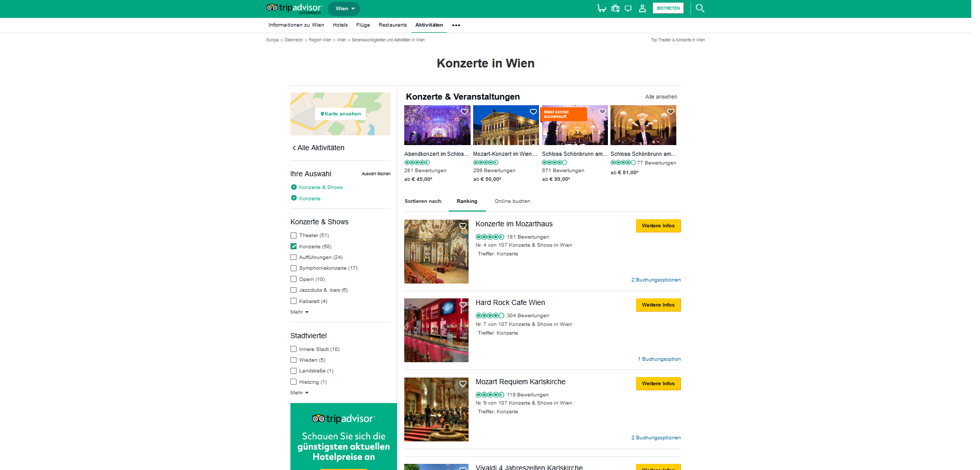This screenshot has width=980, height=470.
Task: Click the BEITRETEN button
Action: click(x=668, y=8)
